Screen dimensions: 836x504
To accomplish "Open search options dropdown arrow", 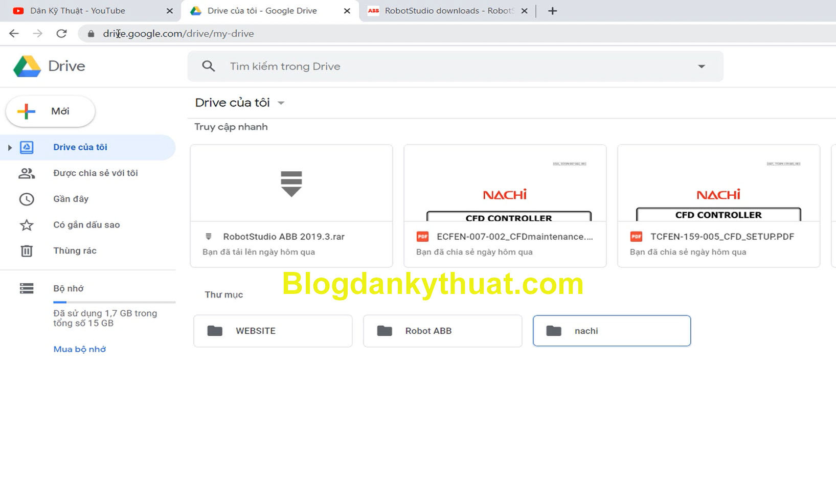I will point(702,66).
